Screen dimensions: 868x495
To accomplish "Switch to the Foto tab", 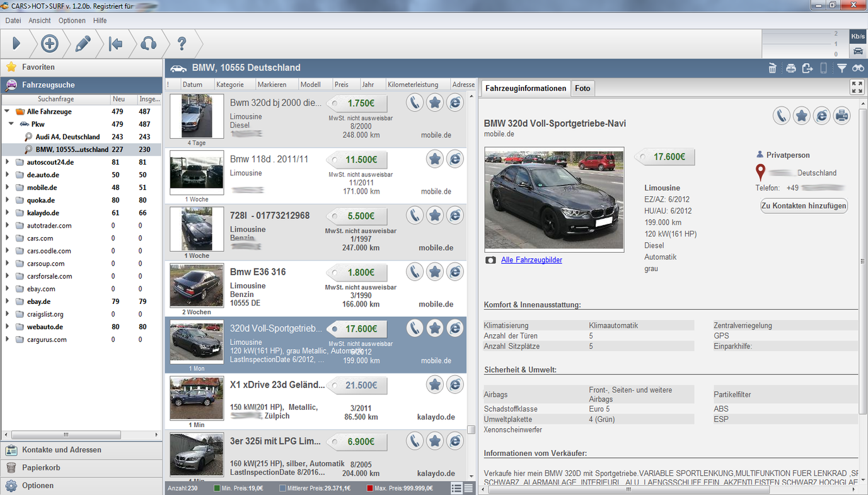I will [583, 88].
